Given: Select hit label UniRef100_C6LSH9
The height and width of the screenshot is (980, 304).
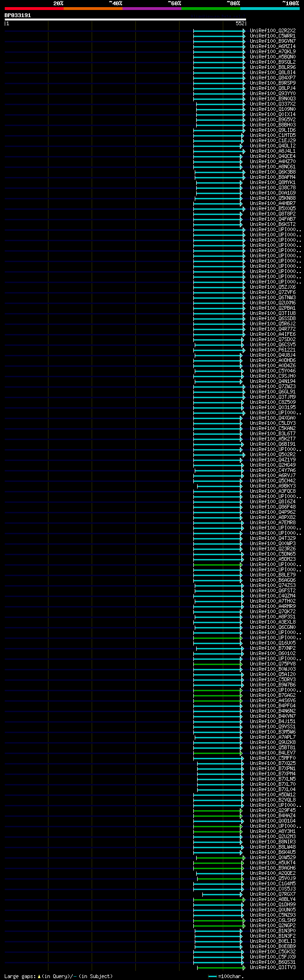Looking at the screenshot, I should [x=273, y=920].
